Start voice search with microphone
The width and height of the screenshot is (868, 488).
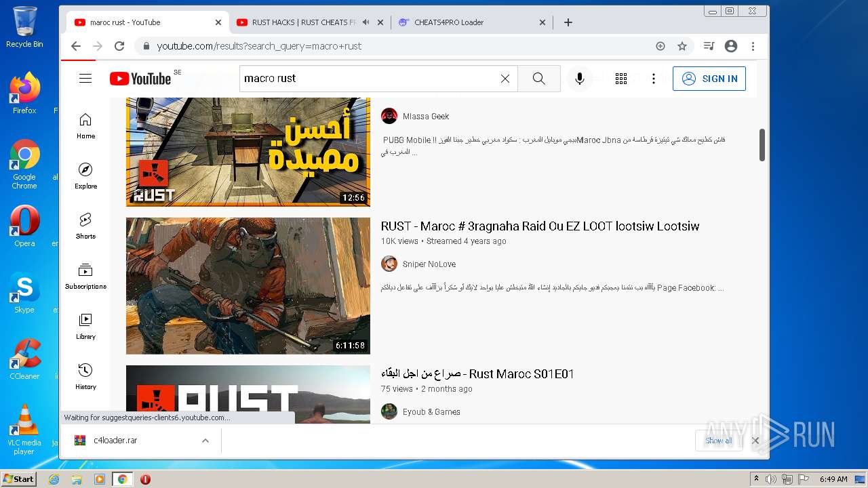pos(580,79)
